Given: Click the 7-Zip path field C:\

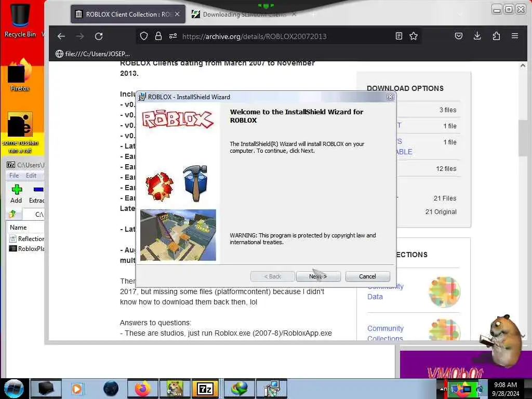Looking at the screenshot, I should pyautogui.click(x=33, y=215).
